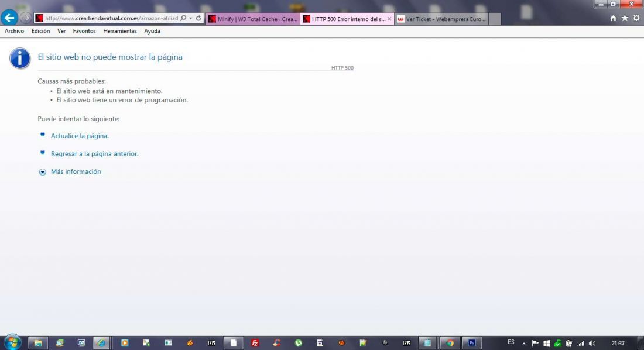Click the ES language indicator
Screen dimensions: 644x350
coord(511,342)
